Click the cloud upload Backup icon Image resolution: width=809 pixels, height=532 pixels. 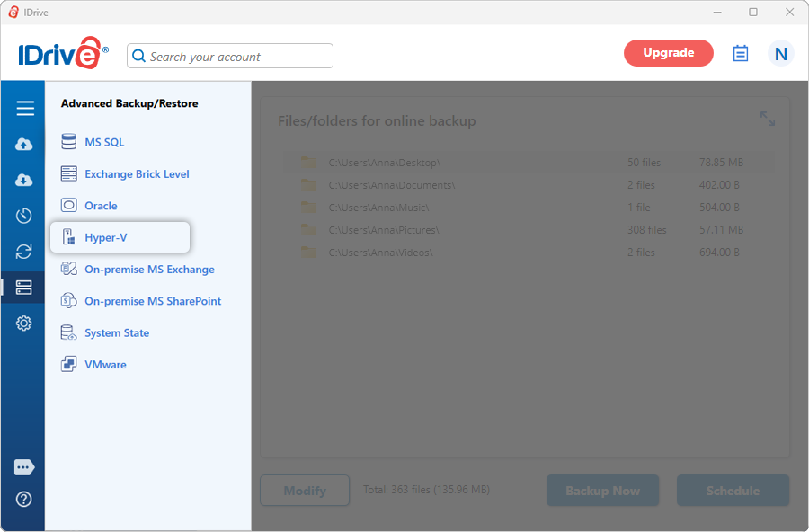tap(24, 145)
